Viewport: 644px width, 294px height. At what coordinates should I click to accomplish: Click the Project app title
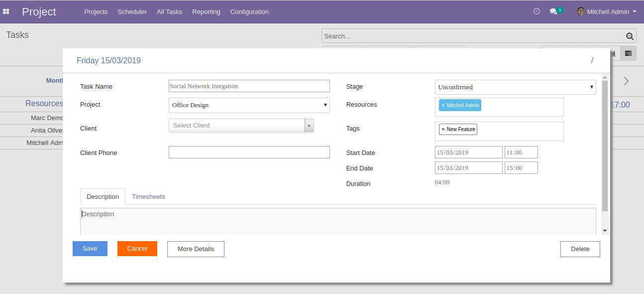(x=39, y=11)
